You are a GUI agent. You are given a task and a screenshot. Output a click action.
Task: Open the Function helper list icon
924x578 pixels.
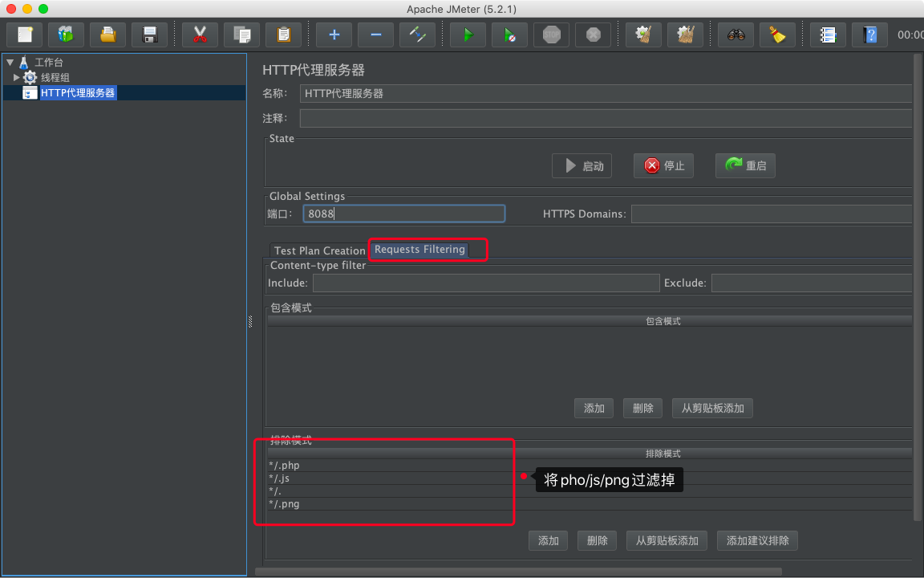[x=828, y=35]
